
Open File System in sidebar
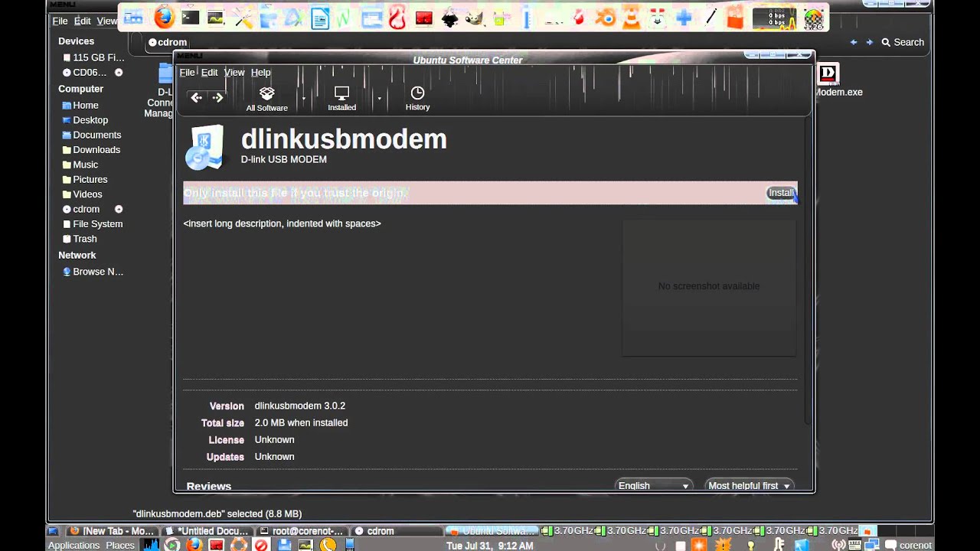click(93, 224)
